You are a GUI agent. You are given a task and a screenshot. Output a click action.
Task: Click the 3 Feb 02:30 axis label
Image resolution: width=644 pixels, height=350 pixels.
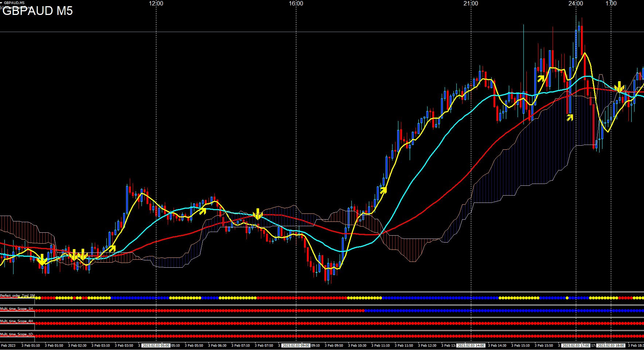[77, 345]
